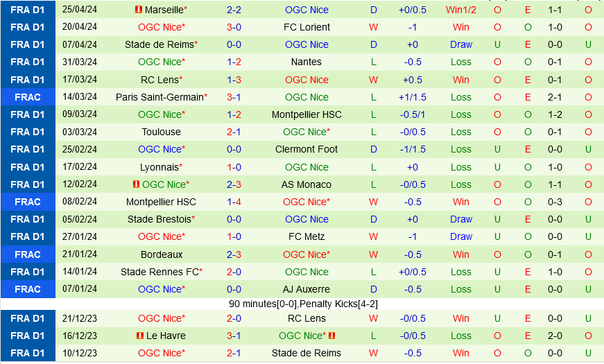Open the 3-0 score against FC Lorient
Image resolution: width=604 pixels, height=364 pixels.
(x=234, y=27)
